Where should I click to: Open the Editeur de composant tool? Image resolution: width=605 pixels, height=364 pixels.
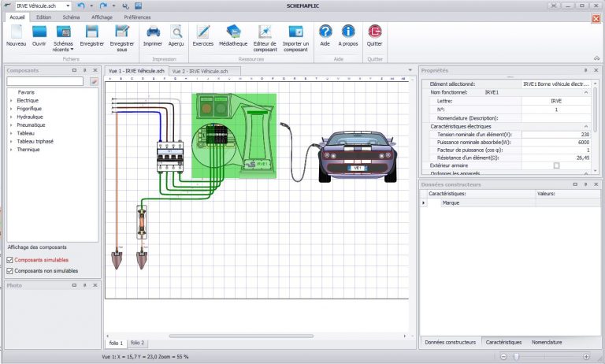265,32
